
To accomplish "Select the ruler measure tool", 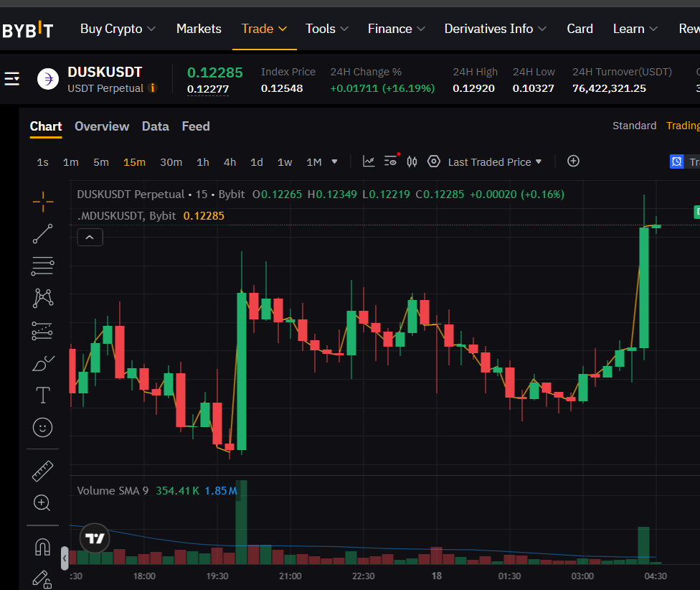I will point(43,471).
